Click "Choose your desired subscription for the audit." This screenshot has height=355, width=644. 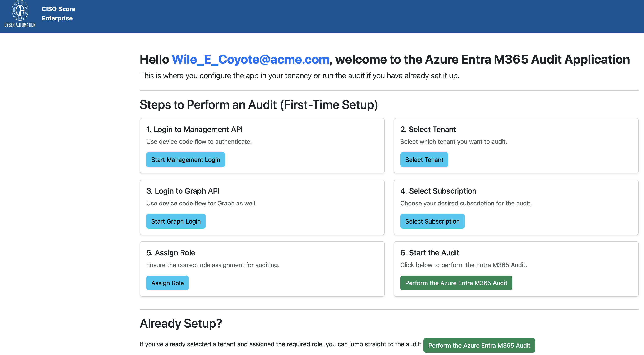pyautogui.click(x=466, y=203)
